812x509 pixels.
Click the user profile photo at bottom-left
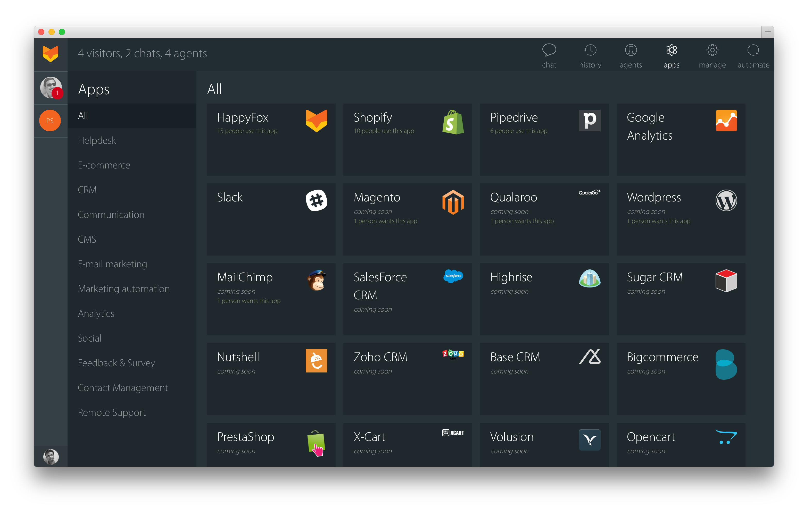51,456
